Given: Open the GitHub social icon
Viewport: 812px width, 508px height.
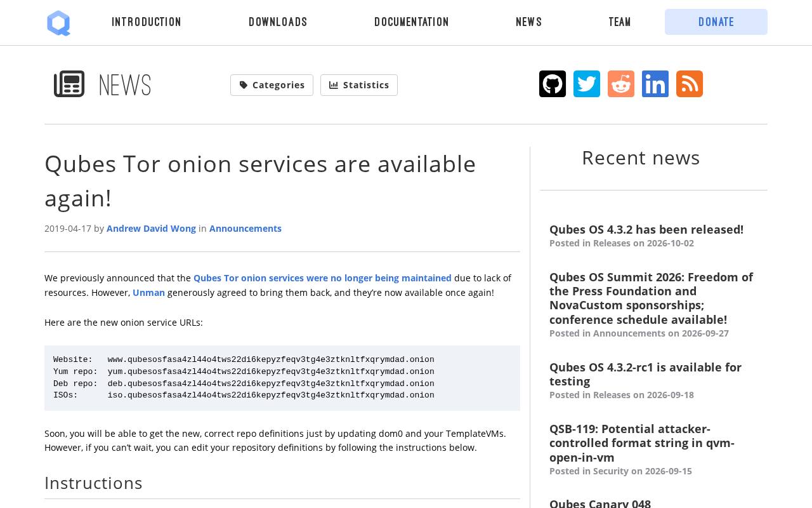Looking at the screenshot, I should click(553, 84).
